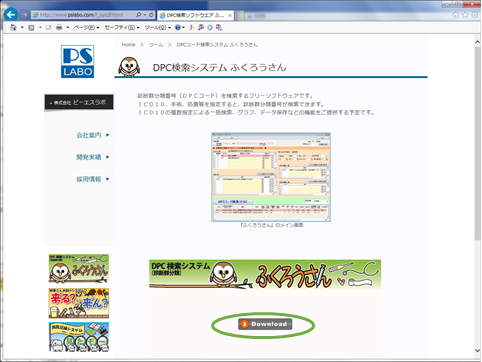Click the Home page icon in command bar
Screen dimensions: 482x362
[13, 27]
